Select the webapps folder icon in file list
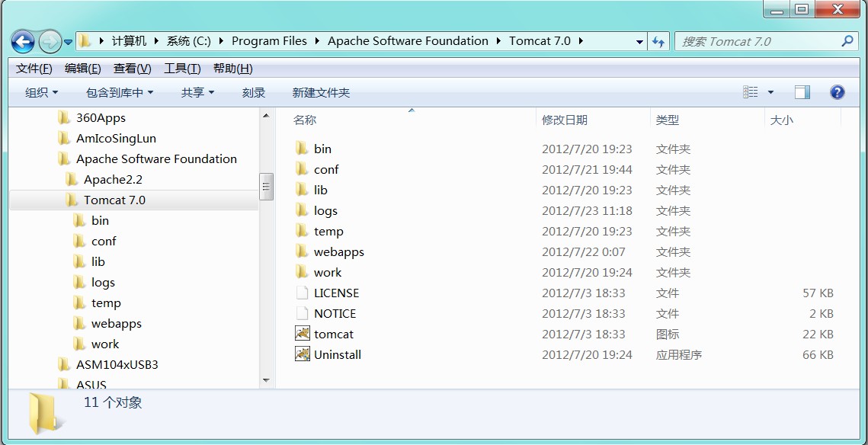868x445 pixels. [302, 251]
